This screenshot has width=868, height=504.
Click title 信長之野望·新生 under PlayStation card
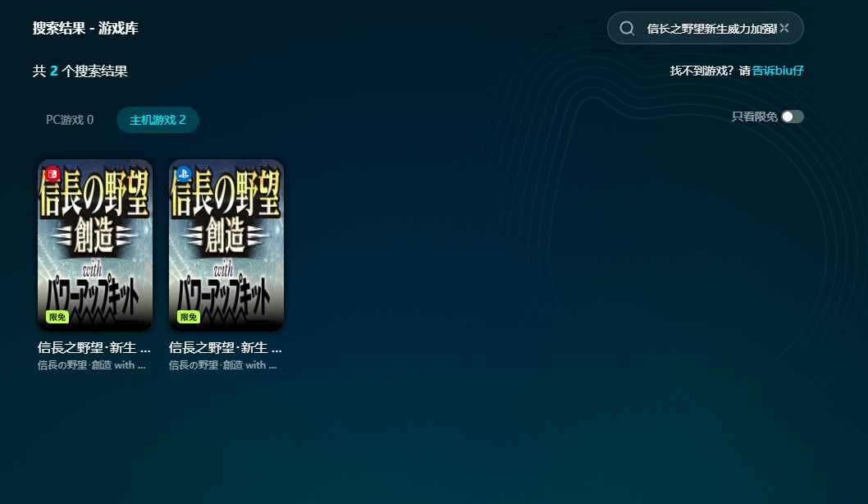click(226, 347)
